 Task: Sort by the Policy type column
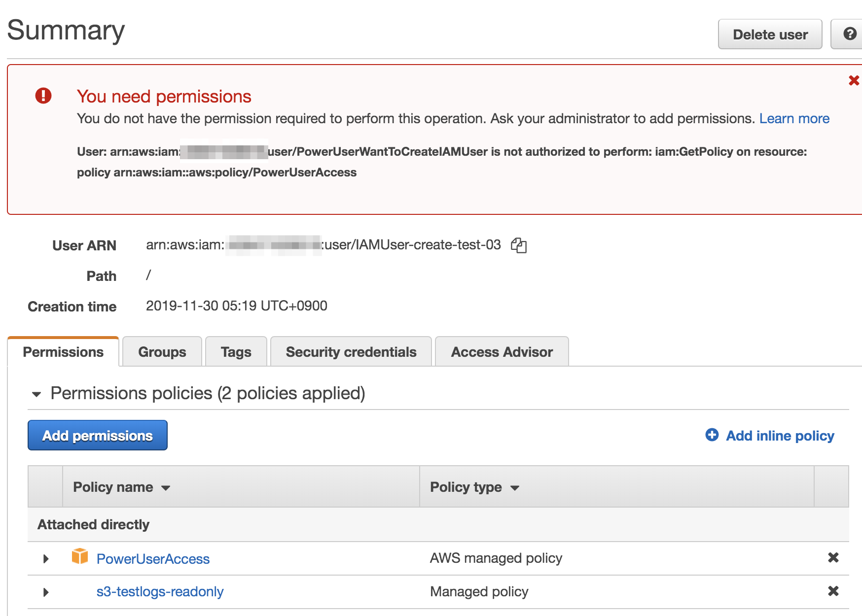(475, 487)
